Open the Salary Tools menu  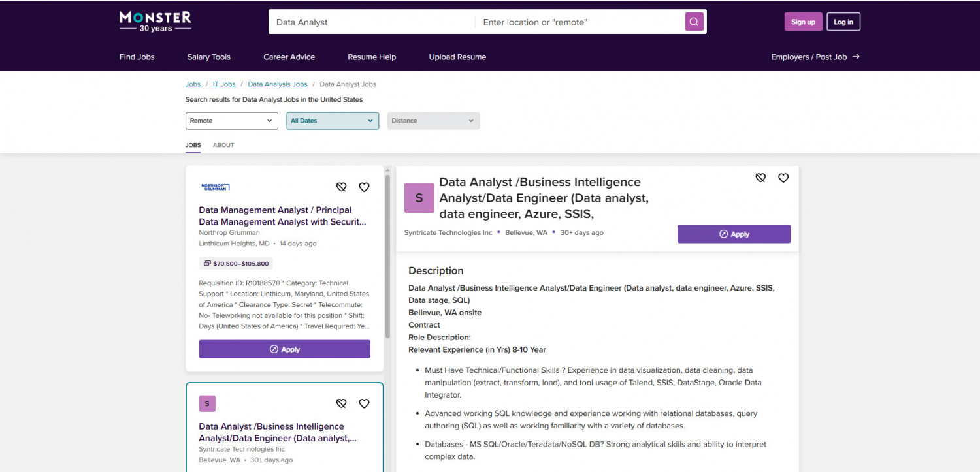tap(209, 57)
